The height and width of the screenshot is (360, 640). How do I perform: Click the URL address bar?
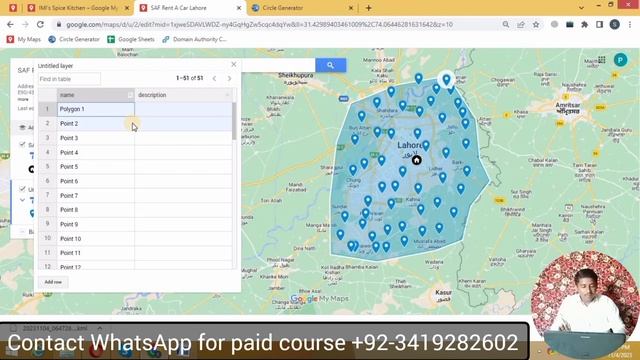click(259, 24)
